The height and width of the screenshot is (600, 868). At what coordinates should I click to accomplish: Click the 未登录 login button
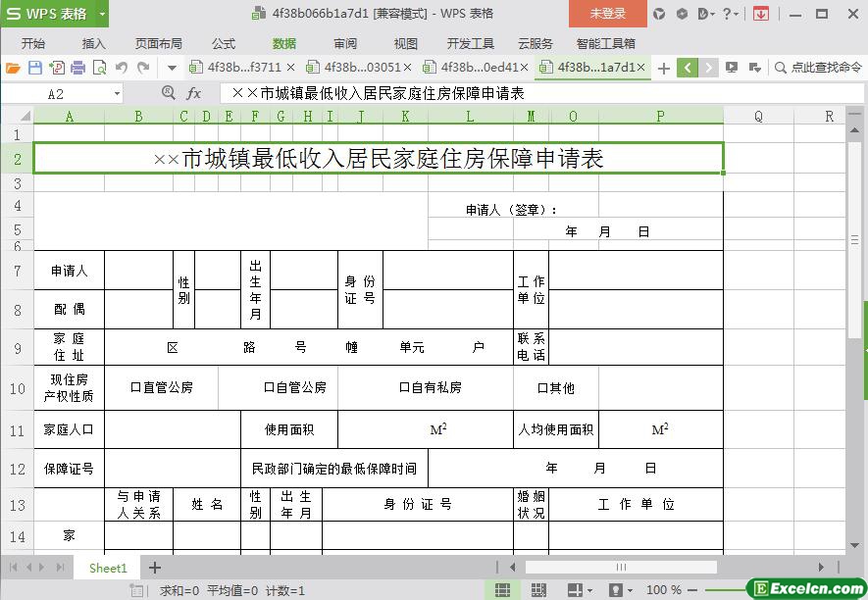point(607,14)
